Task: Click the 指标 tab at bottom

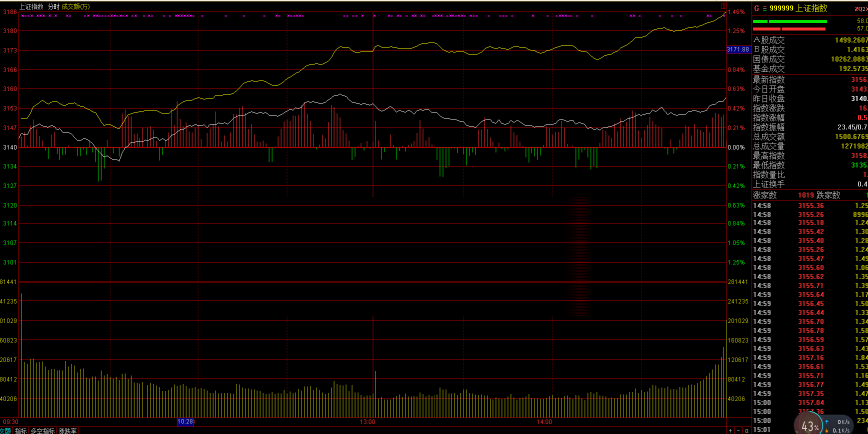Action: pos(20,430)
